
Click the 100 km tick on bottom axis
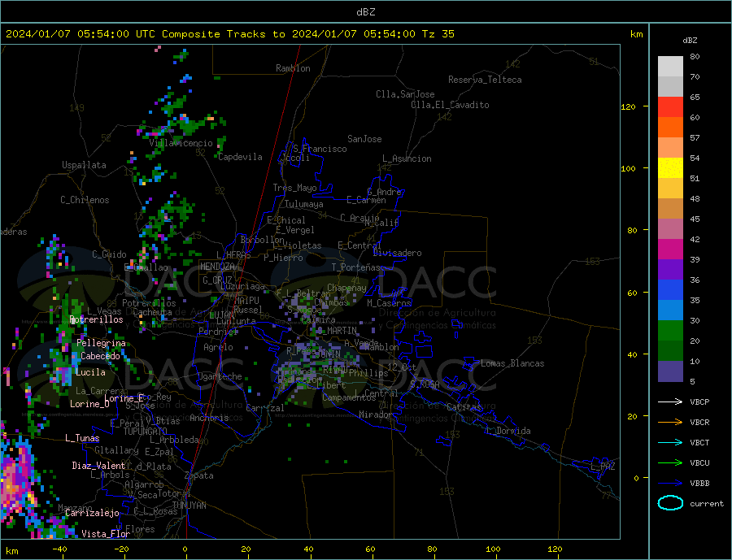pyautogui.click(x=493, y=549)
